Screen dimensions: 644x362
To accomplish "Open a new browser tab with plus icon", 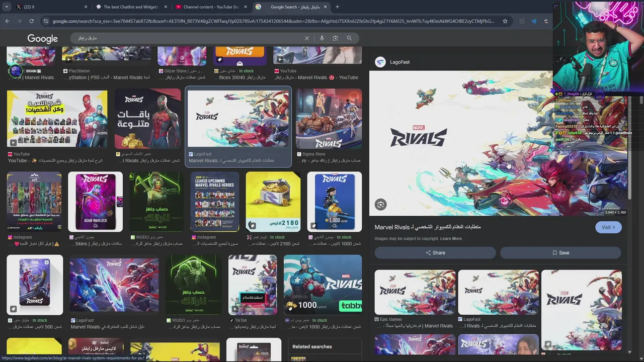I will pos(337,7).
